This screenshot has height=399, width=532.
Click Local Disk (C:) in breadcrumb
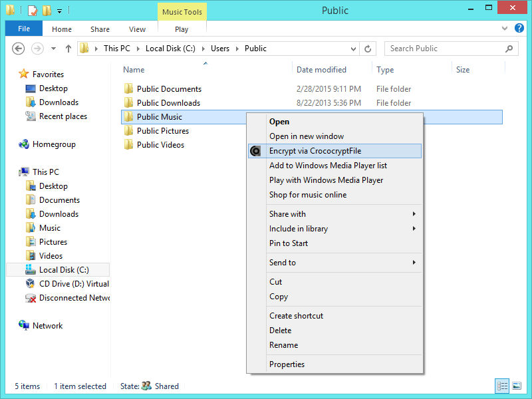tap(170, 49)
